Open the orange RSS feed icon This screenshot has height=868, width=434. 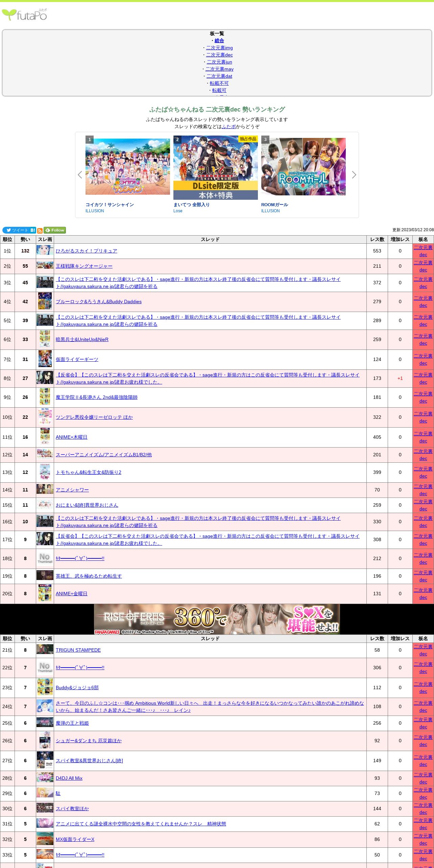40,231
